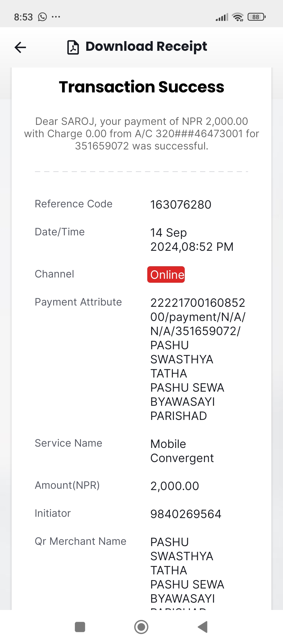Tap the Android recent apps square button
283x644 pixels.
pos(80,627)
